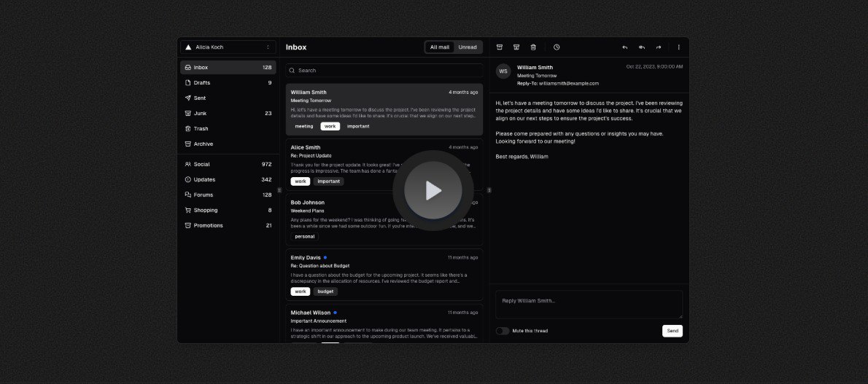This screenshot has height=384, width=868.
Task: Open the Alicia Koch account switcher dropdown
Action: pos(228,47)
